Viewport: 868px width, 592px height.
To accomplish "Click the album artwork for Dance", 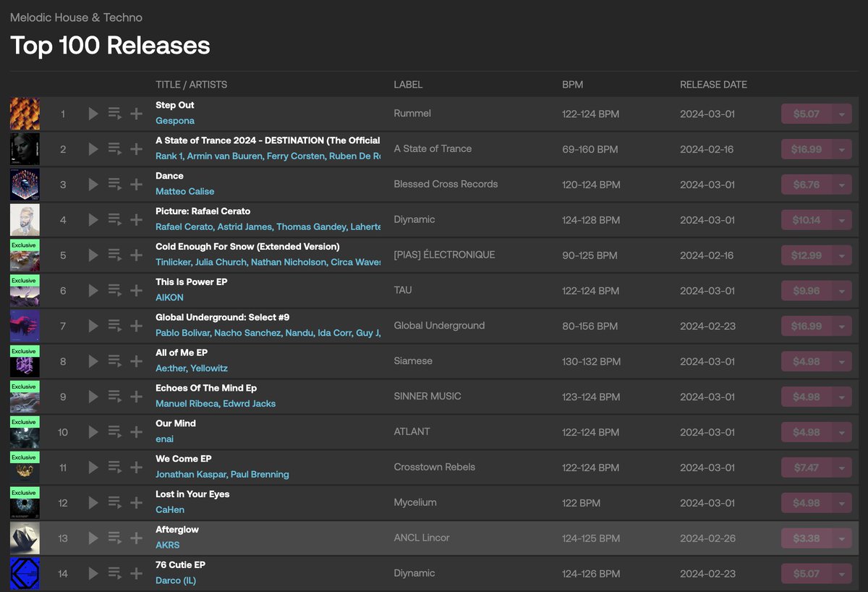I will pyautogui.click(x=25, y=184).
